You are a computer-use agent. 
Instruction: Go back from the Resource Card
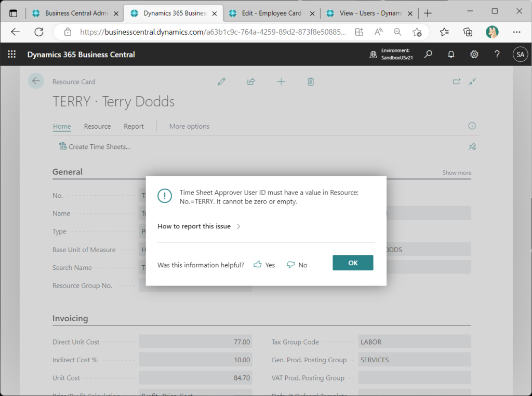click(36, 81)
